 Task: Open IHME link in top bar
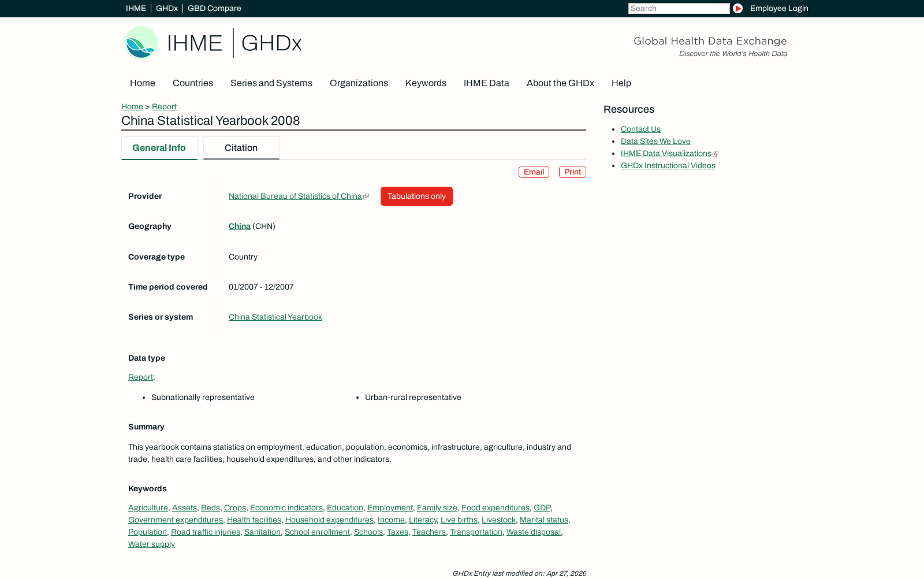click(x=136, y=8)
